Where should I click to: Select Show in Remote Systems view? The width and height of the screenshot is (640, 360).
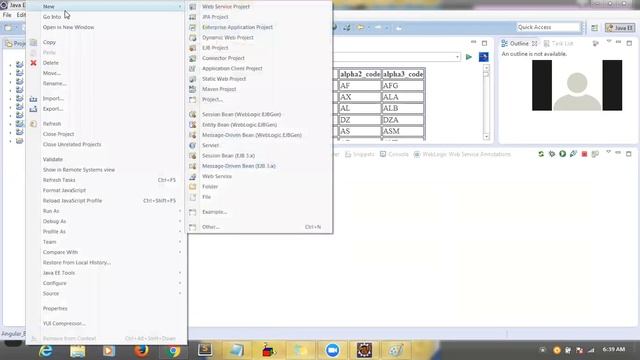[x=79, y=170]
